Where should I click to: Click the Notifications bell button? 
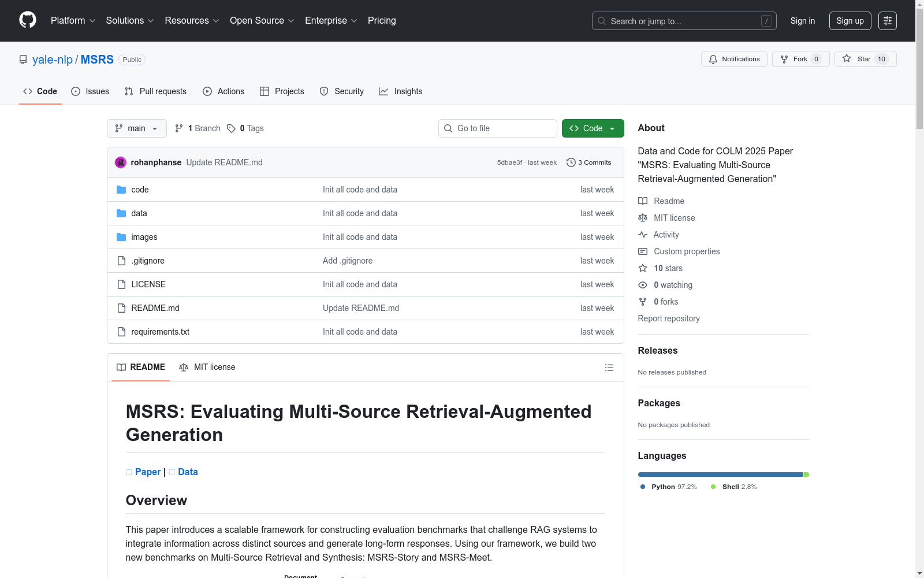pyautogui.click(x=734, y=59)
